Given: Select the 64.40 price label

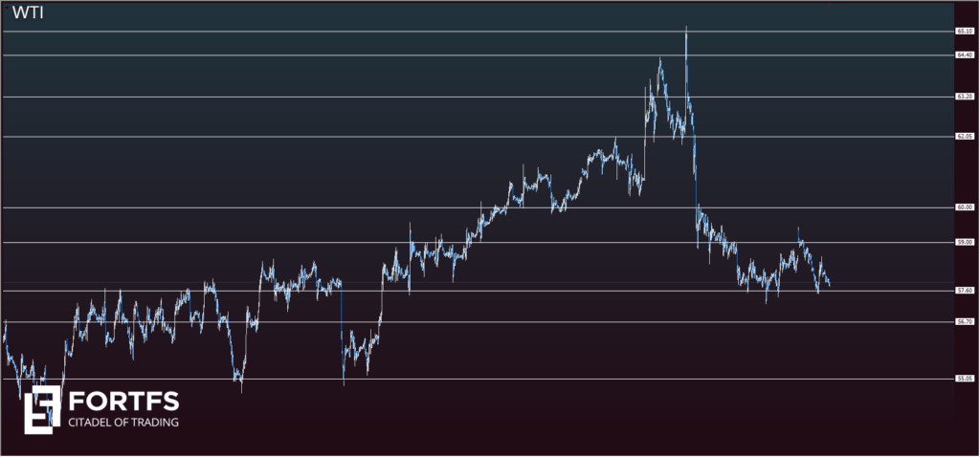Looking at the screenshot, I should pos(965,55).
